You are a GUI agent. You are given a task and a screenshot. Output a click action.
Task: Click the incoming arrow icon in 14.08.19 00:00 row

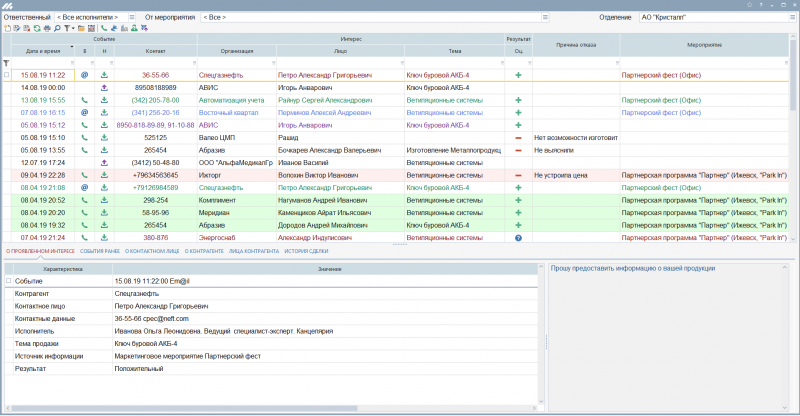[x=104, y=88]
